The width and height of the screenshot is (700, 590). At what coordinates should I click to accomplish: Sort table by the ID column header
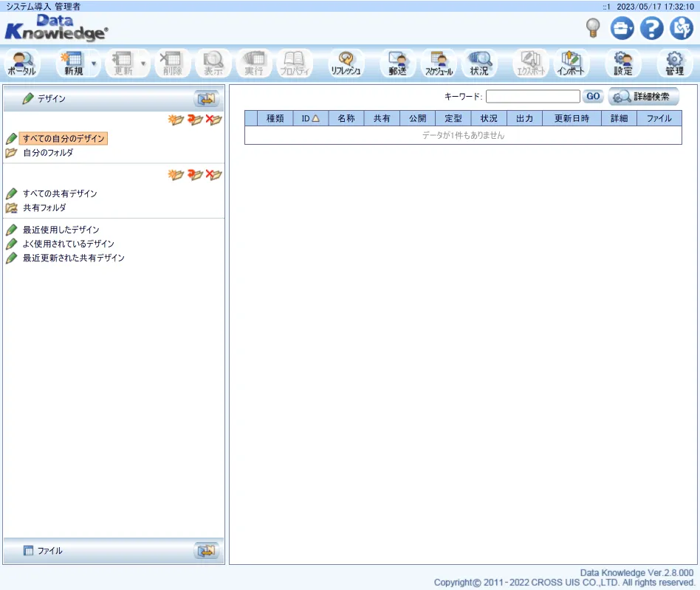[310, 118]
